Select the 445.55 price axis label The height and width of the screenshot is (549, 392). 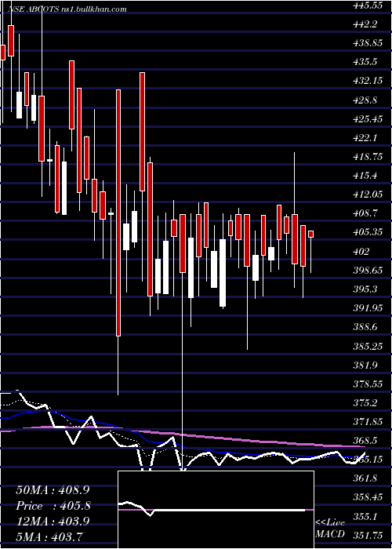click(366, 5)
